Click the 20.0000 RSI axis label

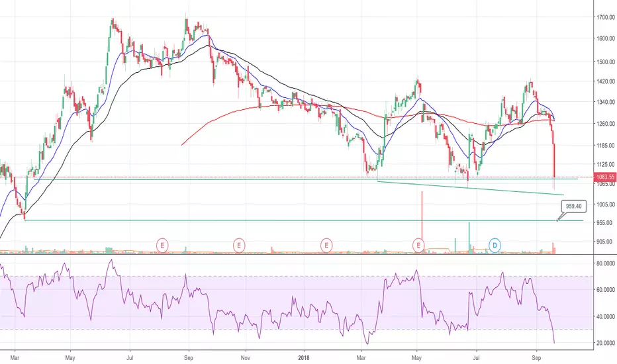coord(606,343)
